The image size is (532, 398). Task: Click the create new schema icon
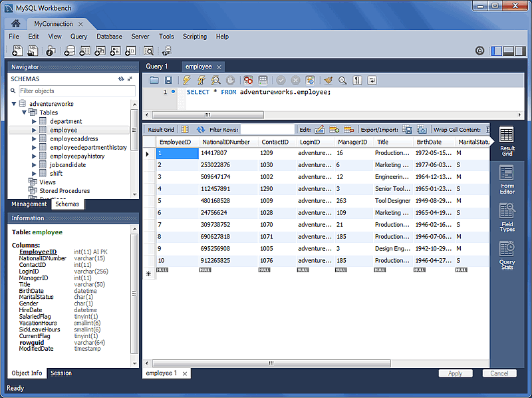[69, 51]
